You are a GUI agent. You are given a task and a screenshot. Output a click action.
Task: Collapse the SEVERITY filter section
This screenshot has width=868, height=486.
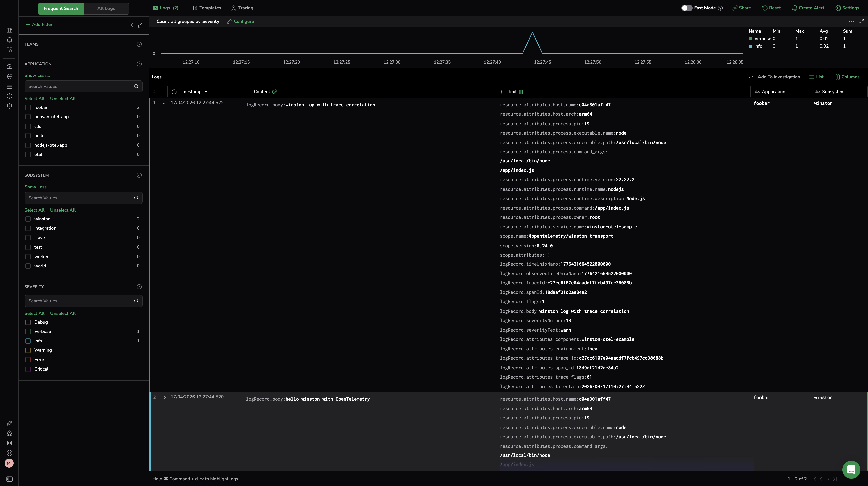click(x=139, y=287)
